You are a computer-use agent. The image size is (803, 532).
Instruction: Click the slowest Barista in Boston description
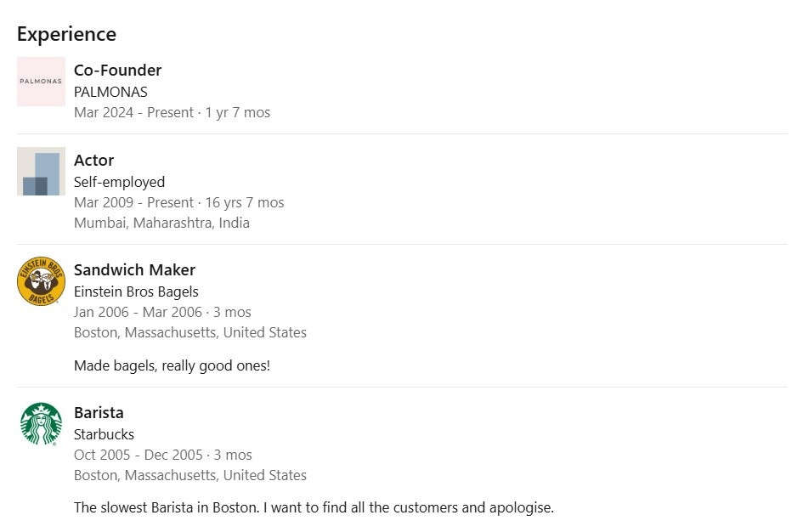pos(314,507)
